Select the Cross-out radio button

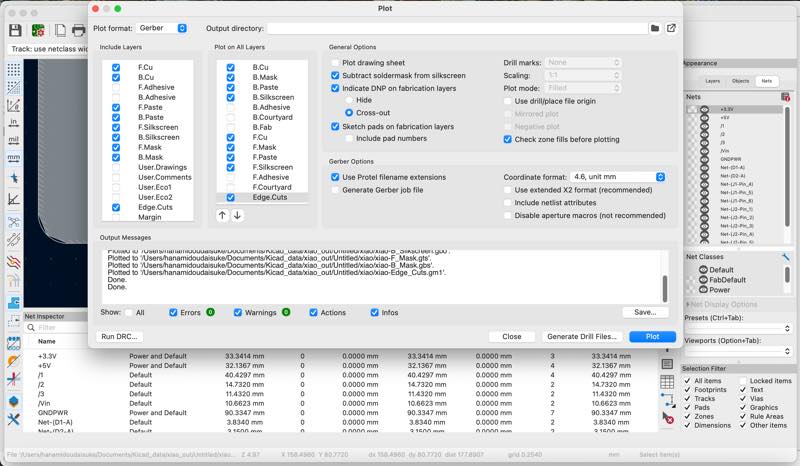tap(349, 113)
